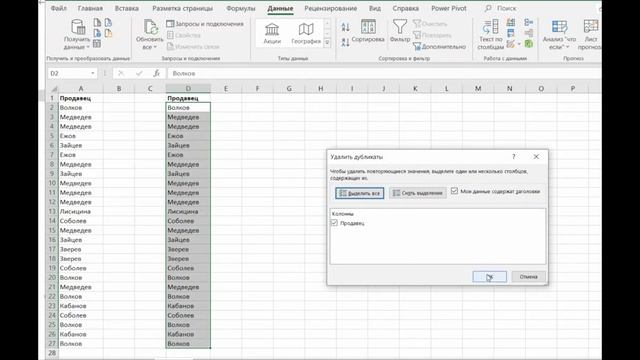This screenshot has height=360, width=640.
Task: Uncheck the Продавец column checkbox
Action: (334, 223)
